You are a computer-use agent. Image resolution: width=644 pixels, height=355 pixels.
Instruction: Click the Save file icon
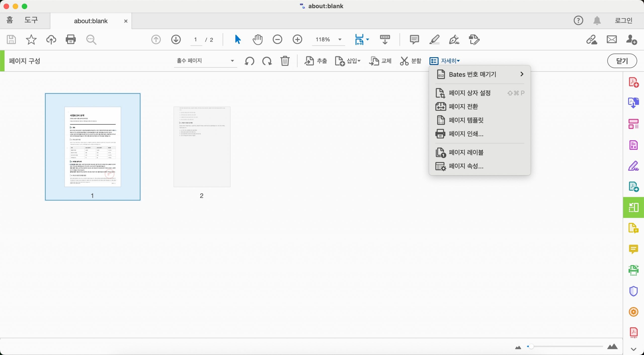pyautogui.click(x=11, y=40)
